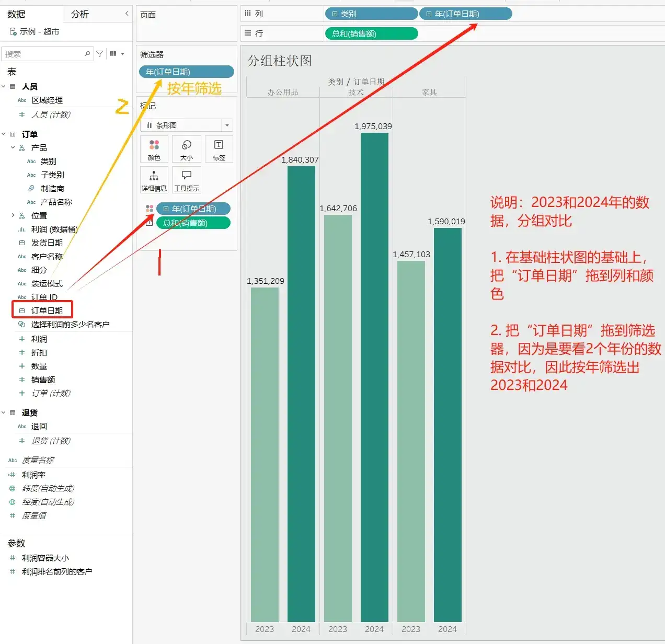Click the 工具提示 (Tooltip) icon
The height and width of the screenshot is (644, 665).
click(186, 180)
